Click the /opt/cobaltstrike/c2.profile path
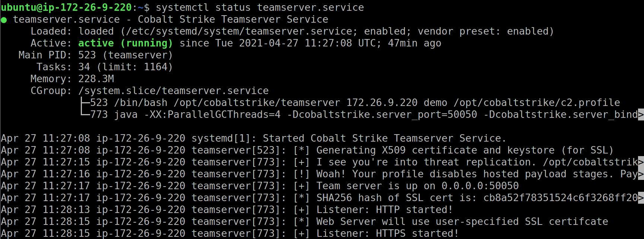 536,103
